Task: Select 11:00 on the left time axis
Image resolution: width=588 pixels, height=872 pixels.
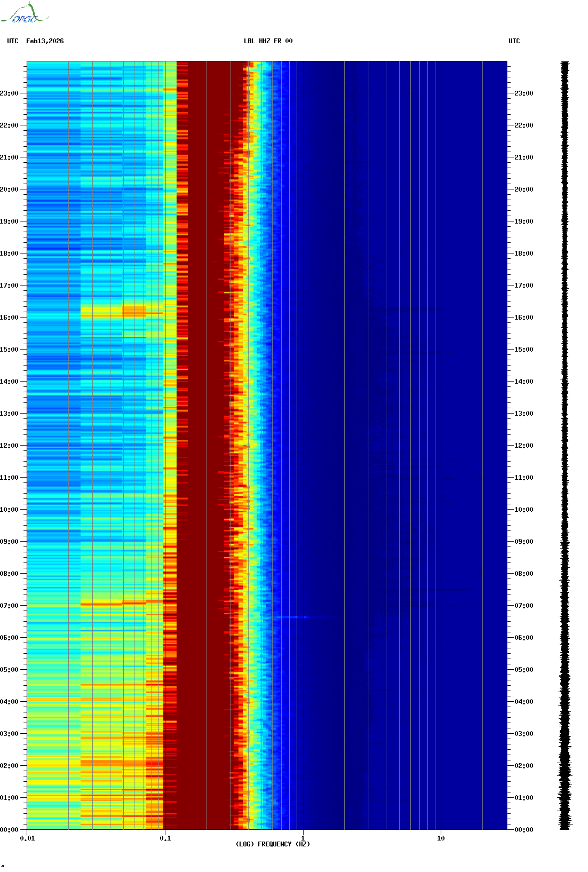Action: point(9,478)
